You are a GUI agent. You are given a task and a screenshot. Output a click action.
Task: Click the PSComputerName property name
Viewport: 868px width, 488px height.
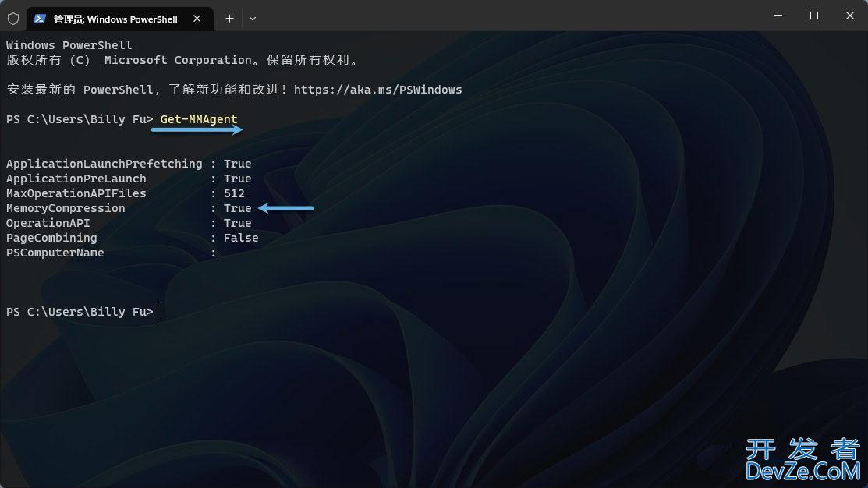click(55, 253)
